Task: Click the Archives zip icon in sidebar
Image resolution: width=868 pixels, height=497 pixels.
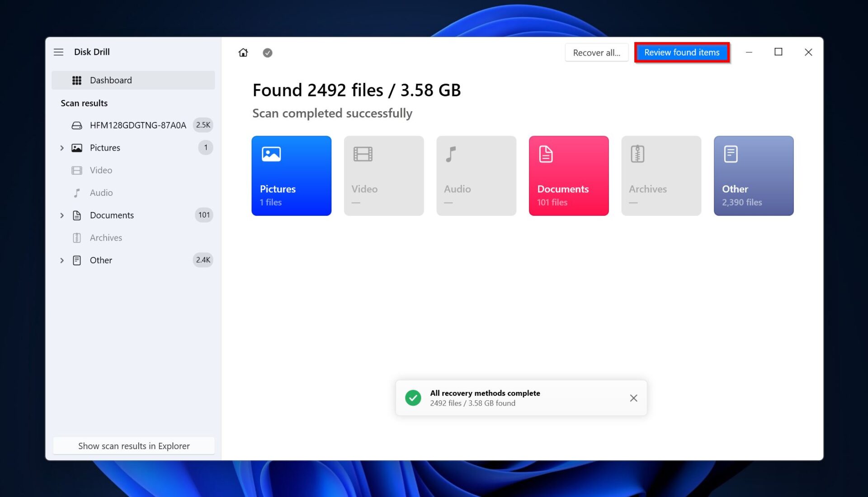Action: point(77,237)
